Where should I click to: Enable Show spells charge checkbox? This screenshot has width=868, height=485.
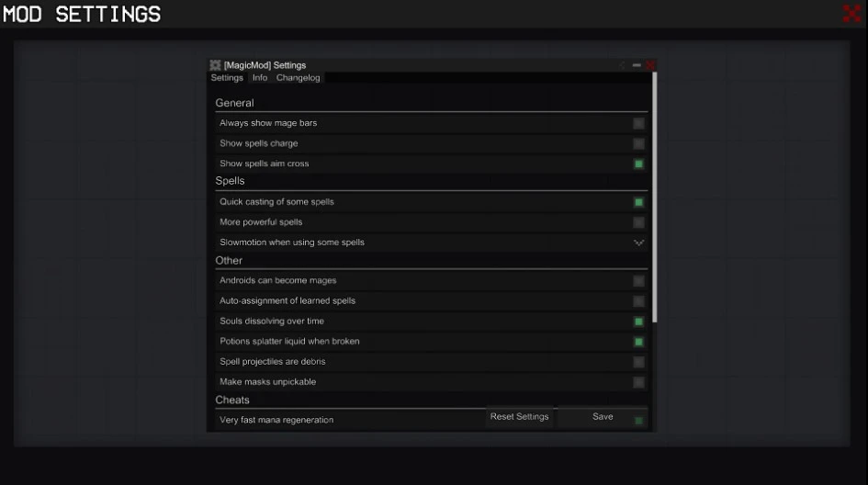tap(638, 144)
